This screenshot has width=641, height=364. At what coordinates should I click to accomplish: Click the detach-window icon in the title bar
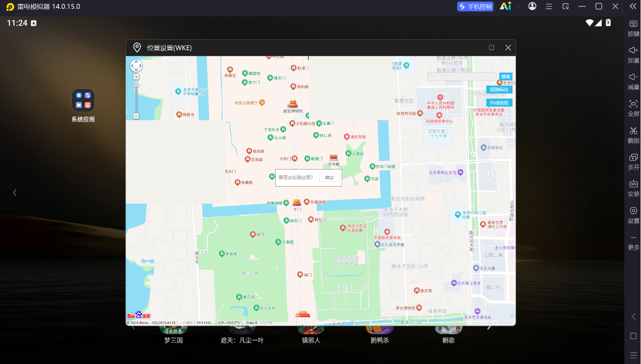point(566,6)
